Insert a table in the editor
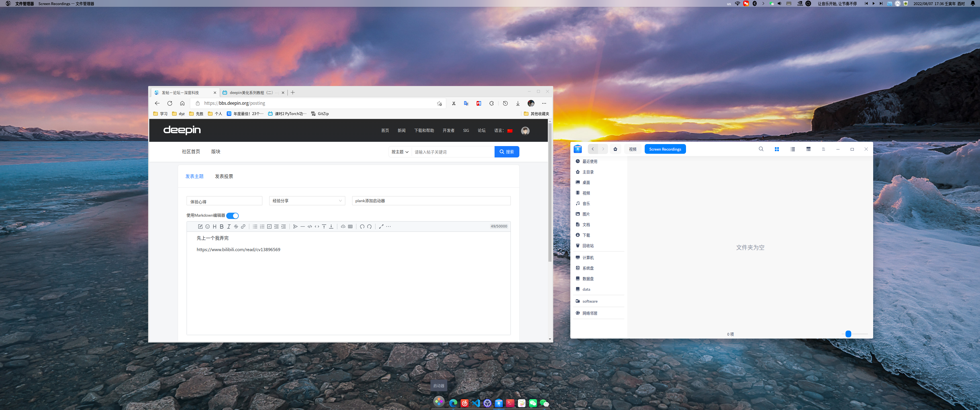 (350, 227)
